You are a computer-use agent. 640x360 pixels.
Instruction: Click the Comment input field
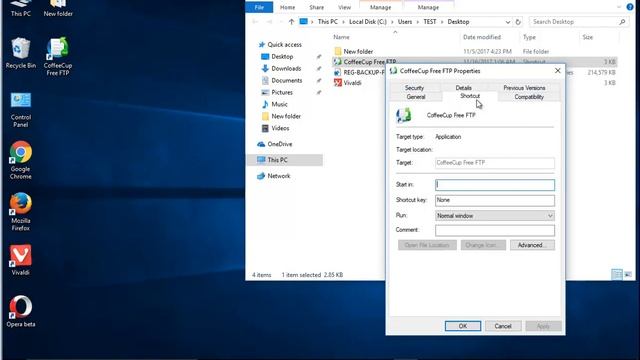point(495,230)
